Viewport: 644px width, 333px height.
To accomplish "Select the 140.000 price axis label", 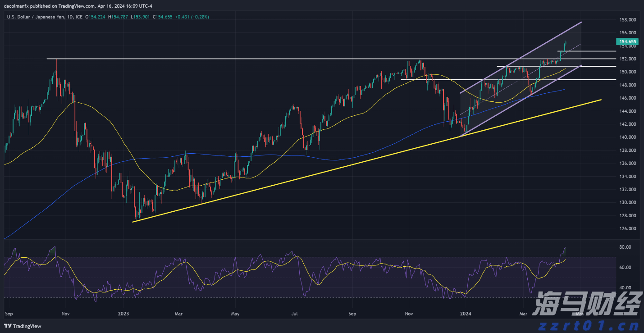I will (628, 137).
